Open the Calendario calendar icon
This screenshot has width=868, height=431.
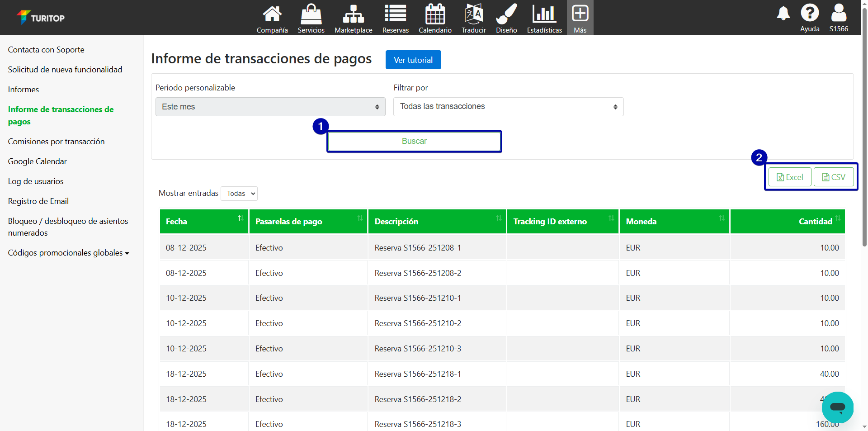coord(435,14)
